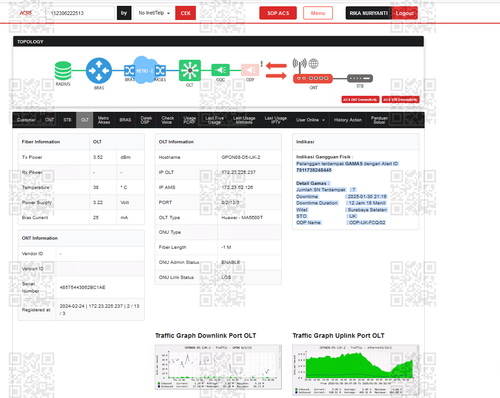Switch to the Customer tab

(x=26, y=120)
